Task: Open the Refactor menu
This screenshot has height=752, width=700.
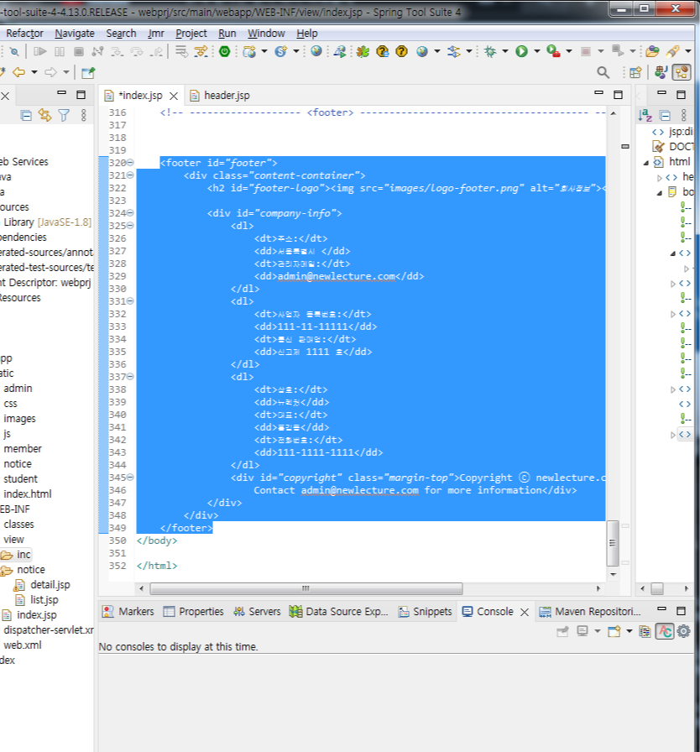Action: coord(24,33)
